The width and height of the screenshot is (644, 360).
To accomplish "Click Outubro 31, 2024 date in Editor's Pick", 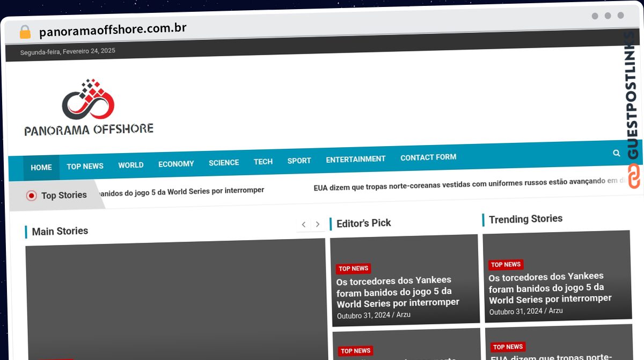I will point(363,316).
